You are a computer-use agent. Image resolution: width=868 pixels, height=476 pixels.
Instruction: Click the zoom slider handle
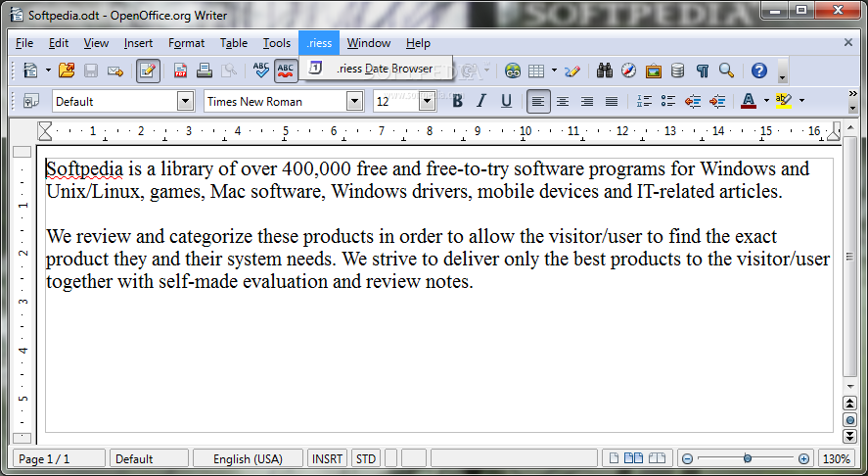pos(748,458)
